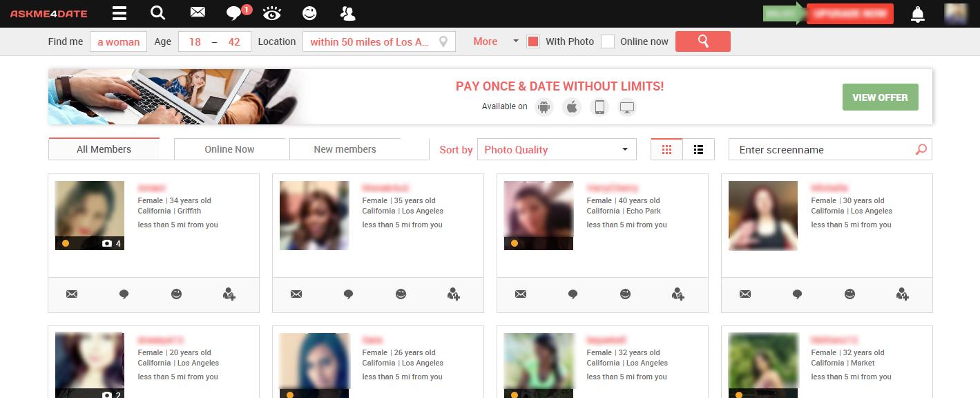The width and height of the screenshot is (980, 398).
Task: Click the search magnifier in the top bar
Action: 157,13
